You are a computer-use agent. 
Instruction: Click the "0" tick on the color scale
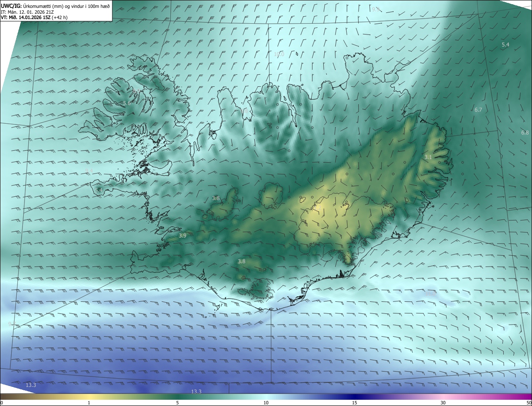pos(2,403)
